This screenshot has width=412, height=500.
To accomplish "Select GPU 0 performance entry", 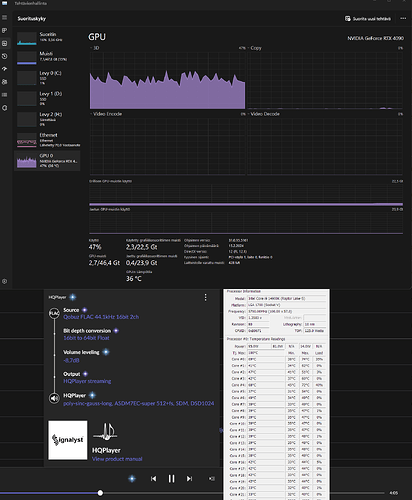I will tap(47, 161).
